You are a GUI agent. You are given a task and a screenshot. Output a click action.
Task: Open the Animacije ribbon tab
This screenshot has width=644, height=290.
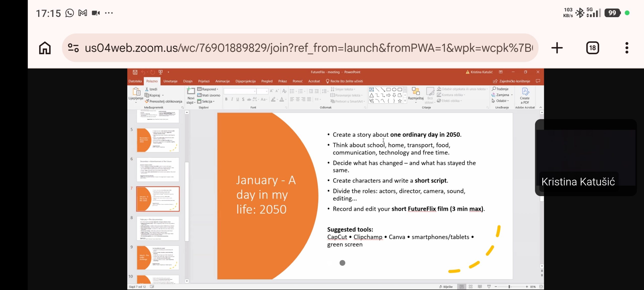222,81
